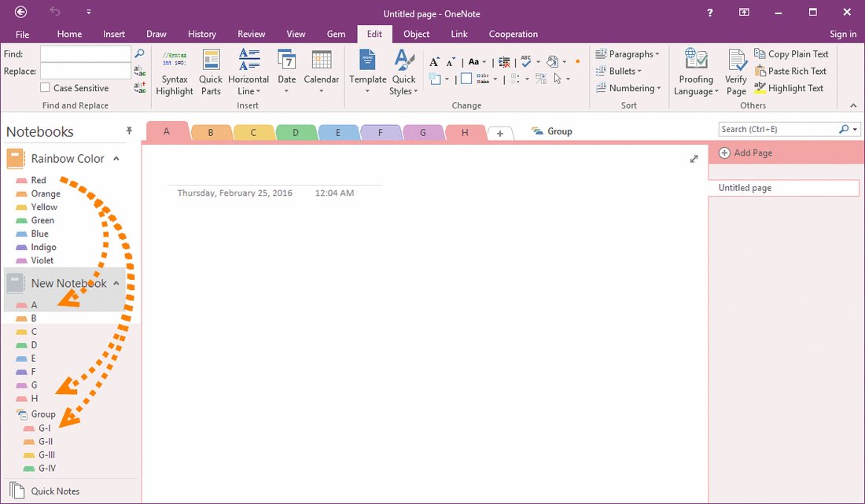This screenshot has width=865, height=504.
Task: Open the Group section group tab
Action: click(552, 131)
